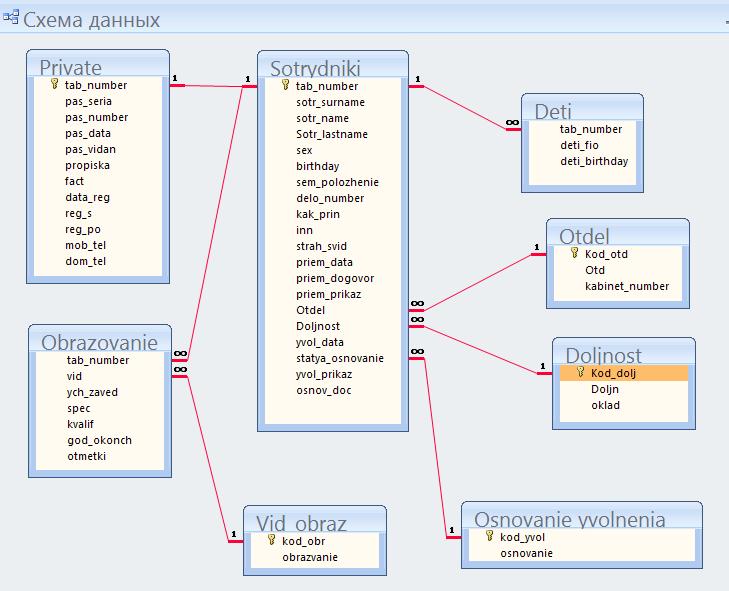Select pas_number field in Private
This screenshot has height=591, width=729.
pyautogui.click(x=97, y=117)
